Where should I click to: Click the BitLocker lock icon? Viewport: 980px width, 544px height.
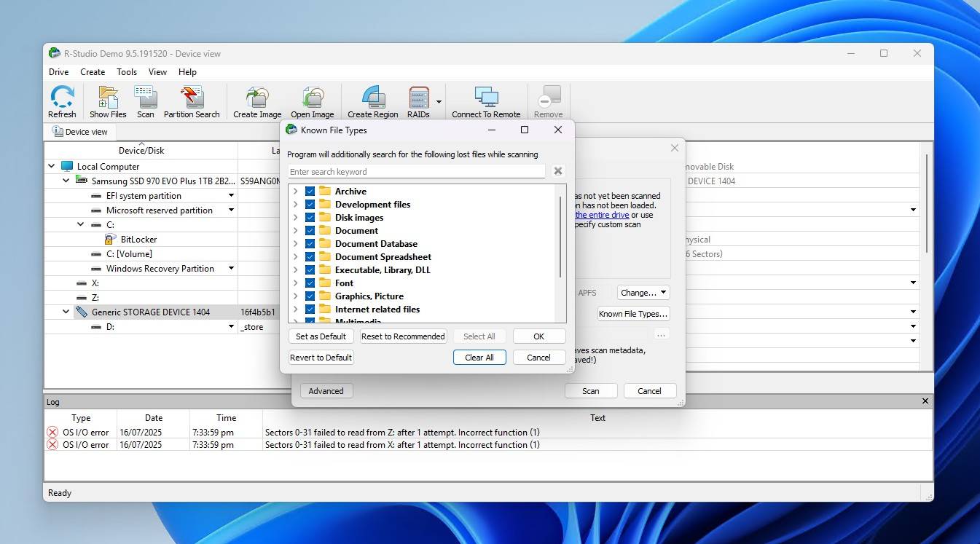tap(110, 239)
